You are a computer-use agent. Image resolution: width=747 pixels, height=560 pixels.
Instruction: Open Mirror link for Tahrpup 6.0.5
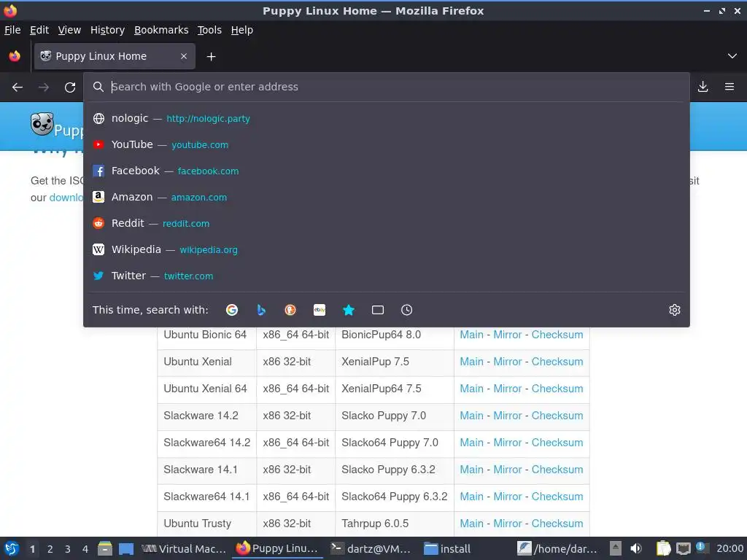(x=508, y=524)
